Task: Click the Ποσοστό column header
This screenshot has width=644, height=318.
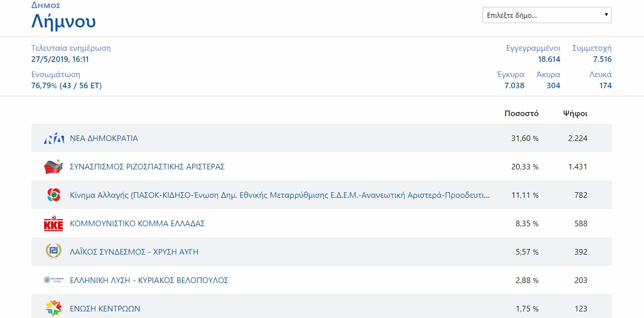Action: tap(521, 114)
